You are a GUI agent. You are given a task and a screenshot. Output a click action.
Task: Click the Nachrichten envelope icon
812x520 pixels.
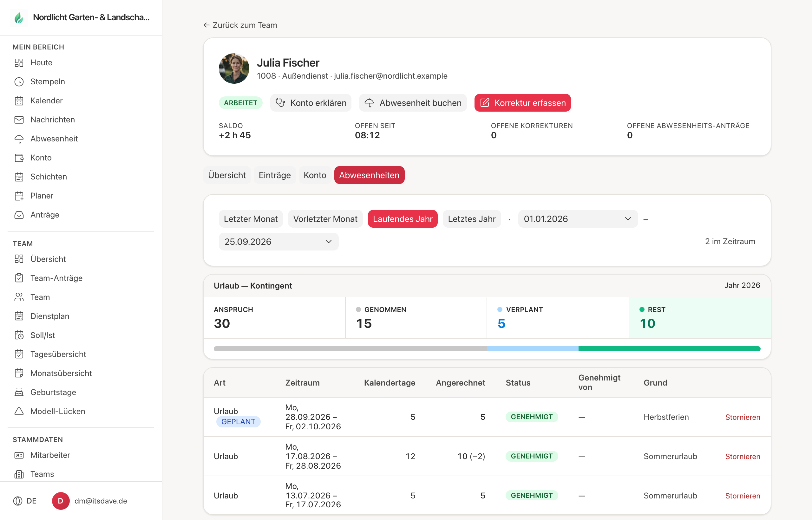[x=19, y=120]
